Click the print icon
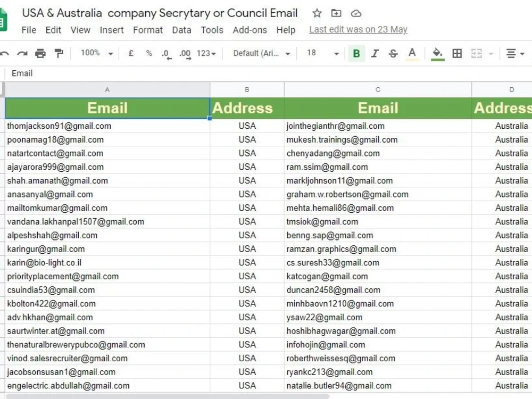The width and height of the screenshot is (532, 399). point(40,53)
